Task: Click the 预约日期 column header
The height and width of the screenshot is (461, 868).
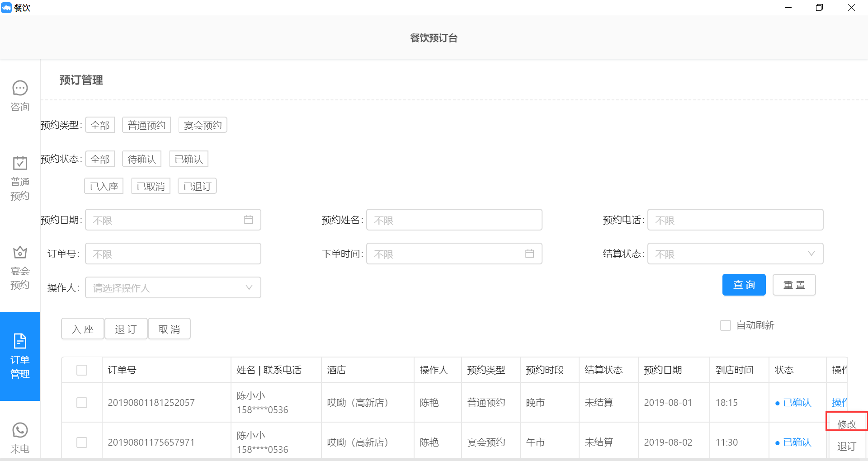Action: pyautogui.click(x=663, y=370)
